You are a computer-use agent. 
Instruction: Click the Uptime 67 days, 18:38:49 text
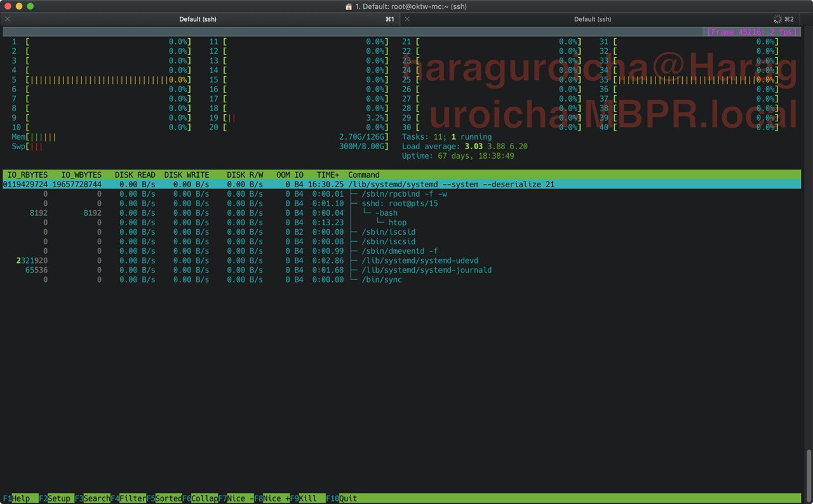click(458, 156)
